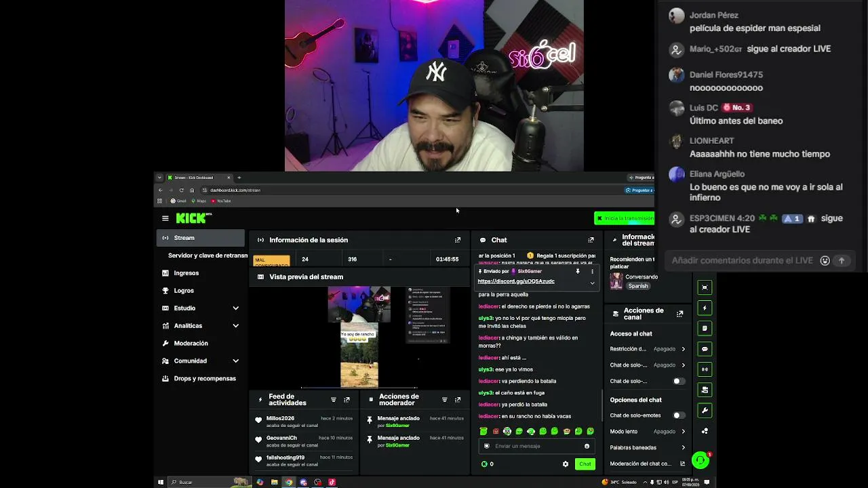Pop out the Información de la sesión panel
The width and height of the screenshot is (868, 488).
(458, 240)
